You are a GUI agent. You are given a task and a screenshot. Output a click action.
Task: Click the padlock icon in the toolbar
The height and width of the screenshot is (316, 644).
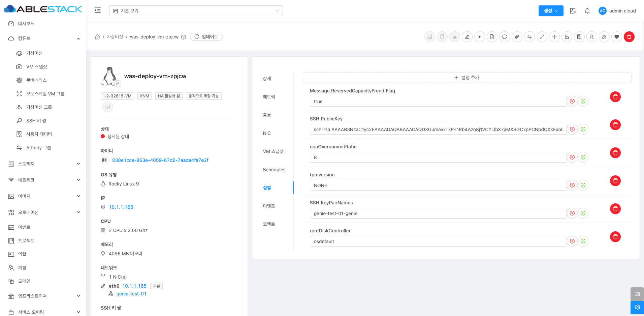[567, 37]
